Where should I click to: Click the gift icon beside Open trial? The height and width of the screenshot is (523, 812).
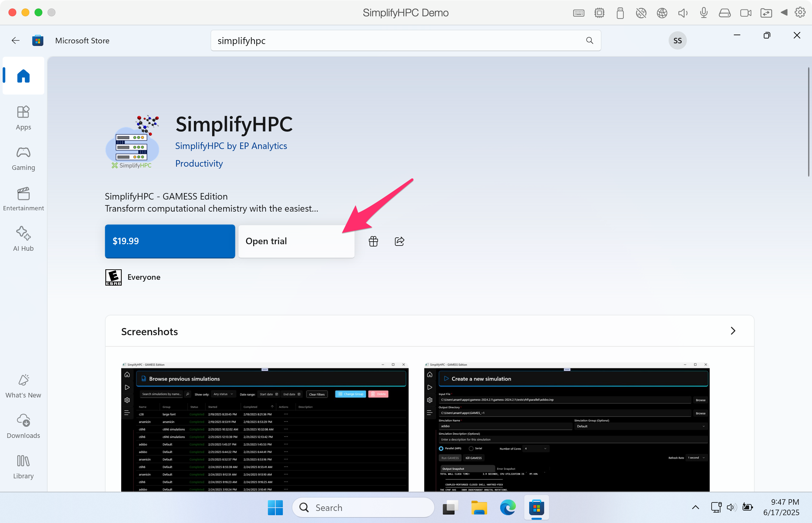pyautogui.click(x=373, y=241)
